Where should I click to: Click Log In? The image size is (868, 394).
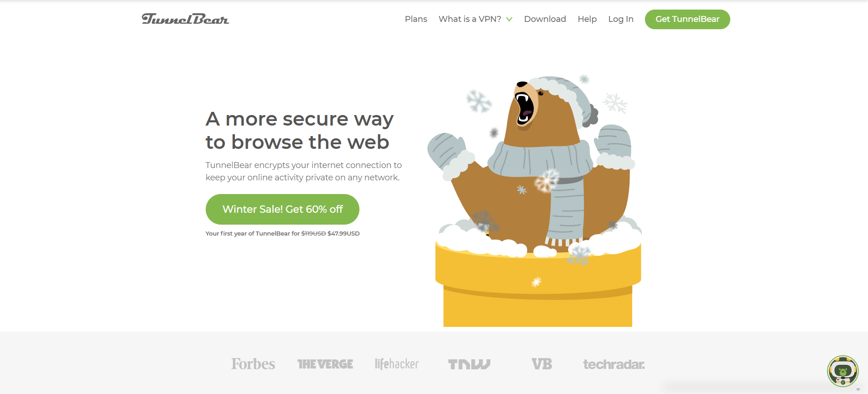[x=621, y=19]
